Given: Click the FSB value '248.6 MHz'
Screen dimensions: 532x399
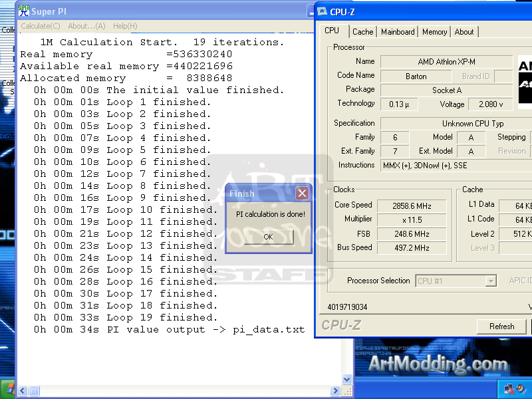Looking at the screenshot, I should 412,234.
